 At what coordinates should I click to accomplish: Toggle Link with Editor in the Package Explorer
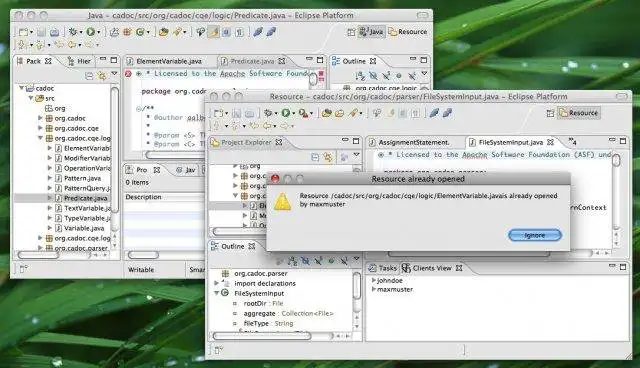tap(101, 75)
